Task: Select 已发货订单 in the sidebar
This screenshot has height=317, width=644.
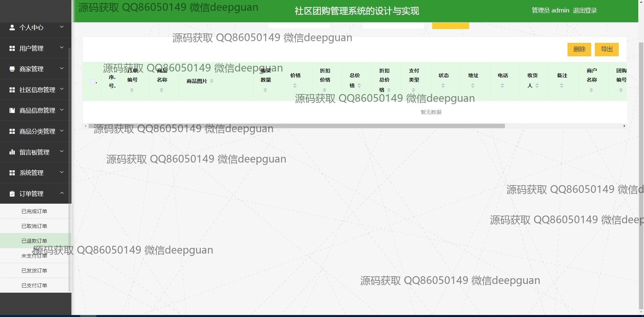Action: [34, 271]
